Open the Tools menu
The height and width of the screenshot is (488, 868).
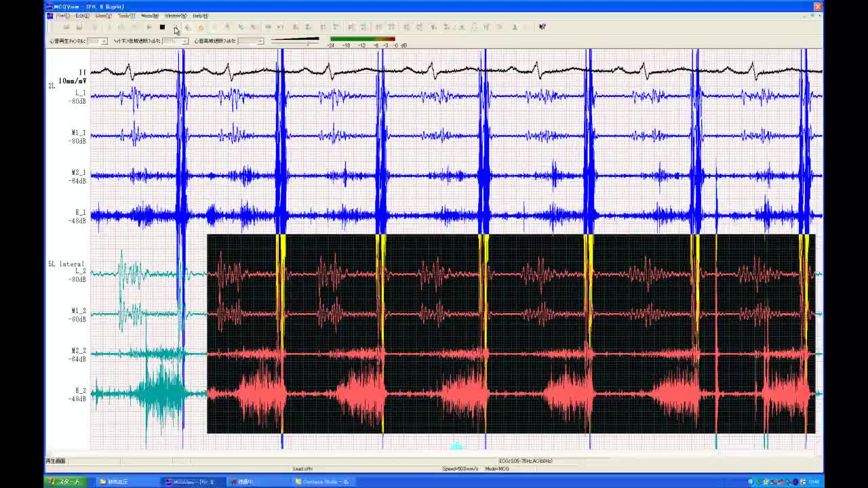(126, 16)
